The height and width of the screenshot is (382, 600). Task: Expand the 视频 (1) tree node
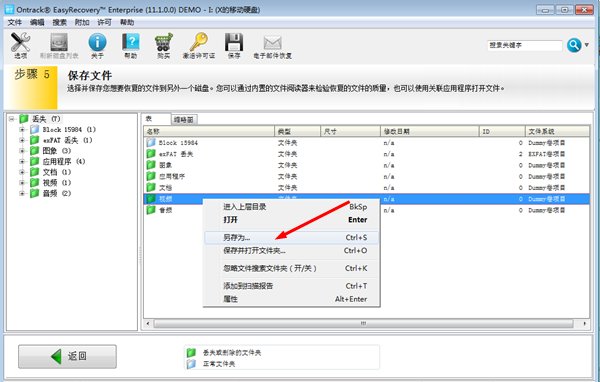point(22,183)
